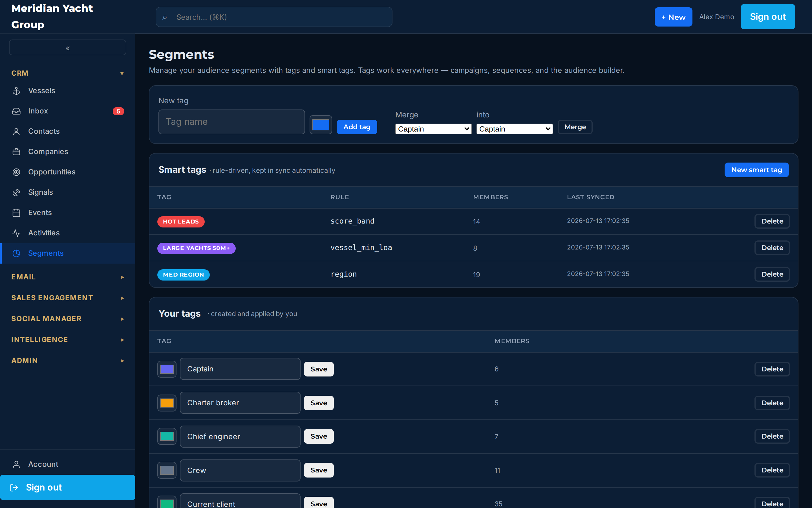This screenshot has height=508, width=812.
Task: Create a New smart tag
Action: tap(756, 170)
